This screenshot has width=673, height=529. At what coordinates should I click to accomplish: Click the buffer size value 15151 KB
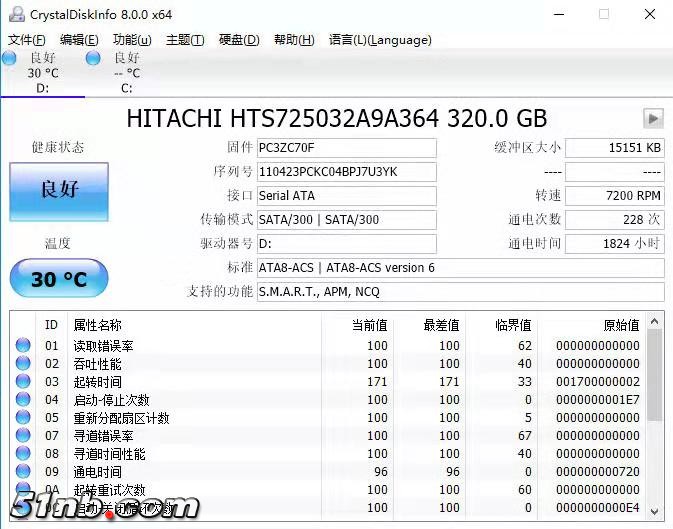point(615,148)
